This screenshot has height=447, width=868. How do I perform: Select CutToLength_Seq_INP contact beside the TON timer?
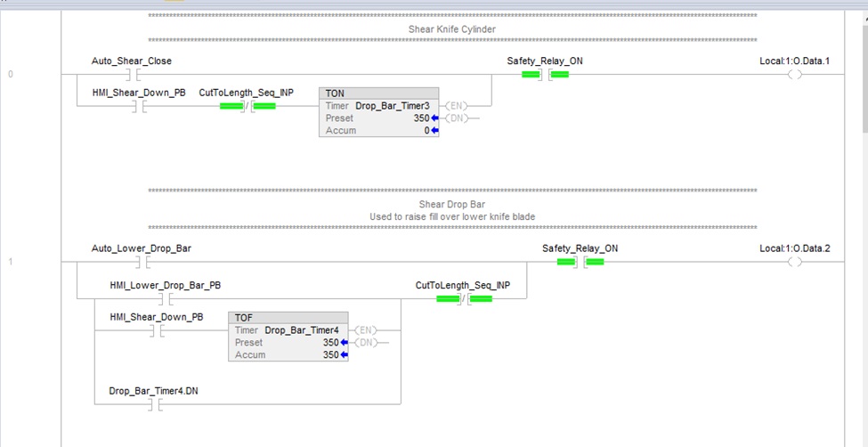pos(247,106)
